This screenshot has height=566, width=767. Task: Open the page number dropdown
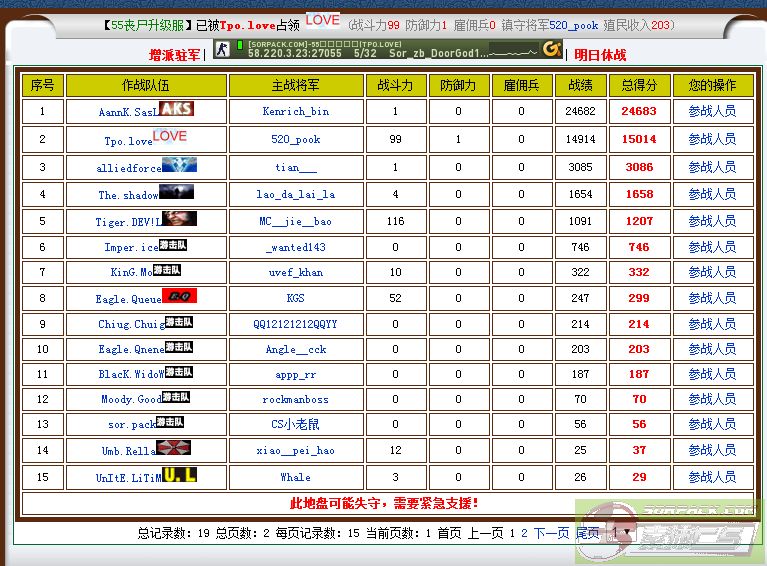pyautogui.click(x=622, y=534)
